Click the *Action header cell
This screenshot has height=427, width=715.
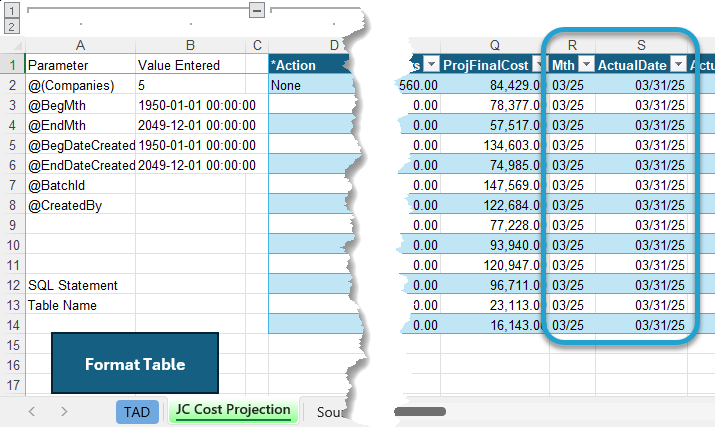(x=310, y=65)
